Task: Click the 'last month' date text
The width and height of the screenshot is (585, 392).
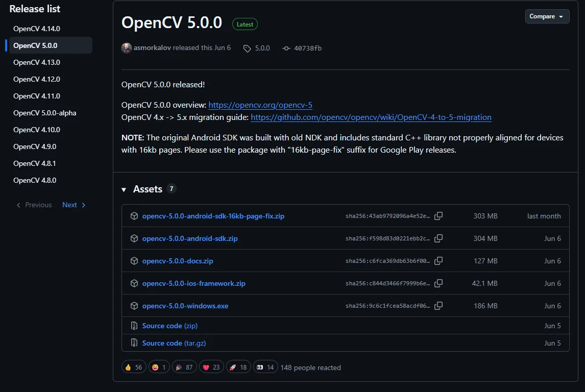Action: (544, 216)
